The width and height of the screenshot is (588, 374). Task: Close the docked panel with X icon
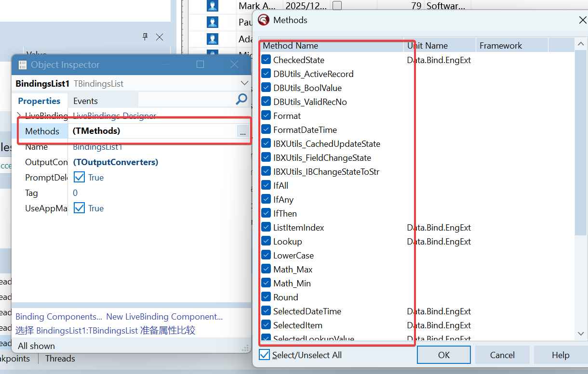point(160,37)
